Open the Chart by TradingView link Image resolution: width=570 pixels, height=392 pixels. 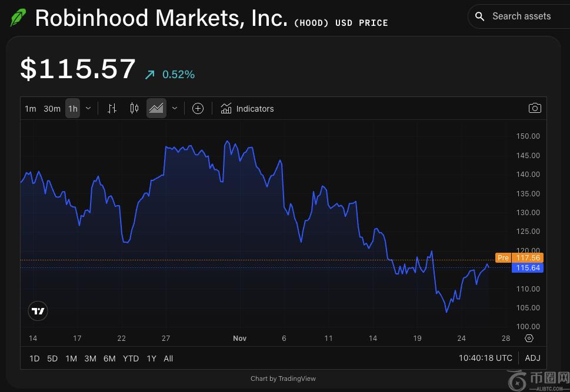(x=283, y=378)
